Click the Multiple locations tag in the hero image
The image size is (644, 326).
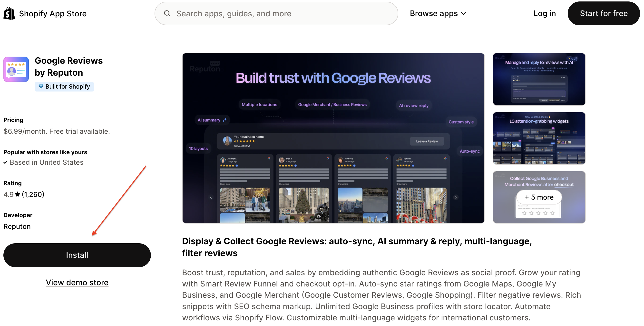259,105
